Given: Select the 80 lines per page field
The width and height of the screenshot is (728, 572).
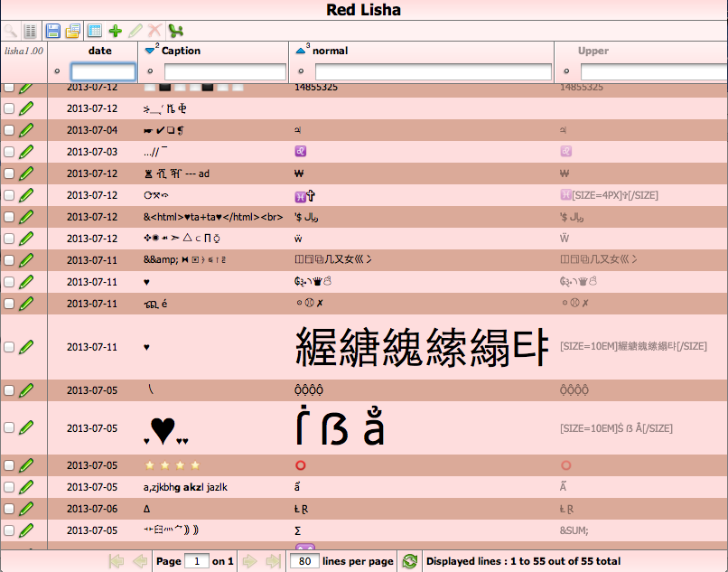Looking at the screenshot, I should click(304, 560).
